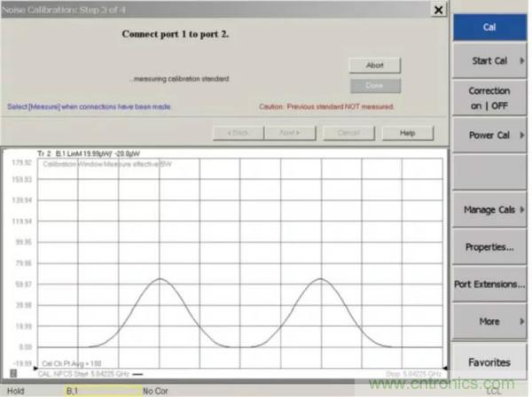
Task: Expand the Start Cal submenu
Action: coord(490,60)
